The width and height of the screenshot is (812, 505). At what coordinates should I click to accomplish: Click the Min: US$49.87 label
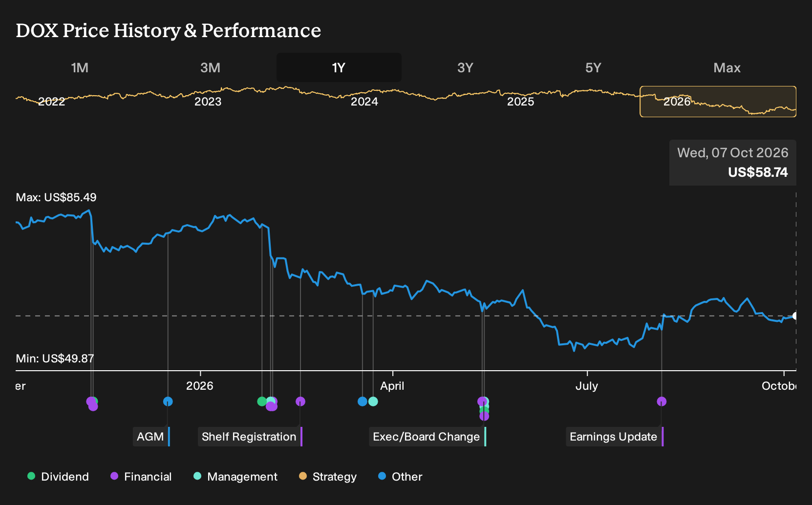(x=55, y=358)
